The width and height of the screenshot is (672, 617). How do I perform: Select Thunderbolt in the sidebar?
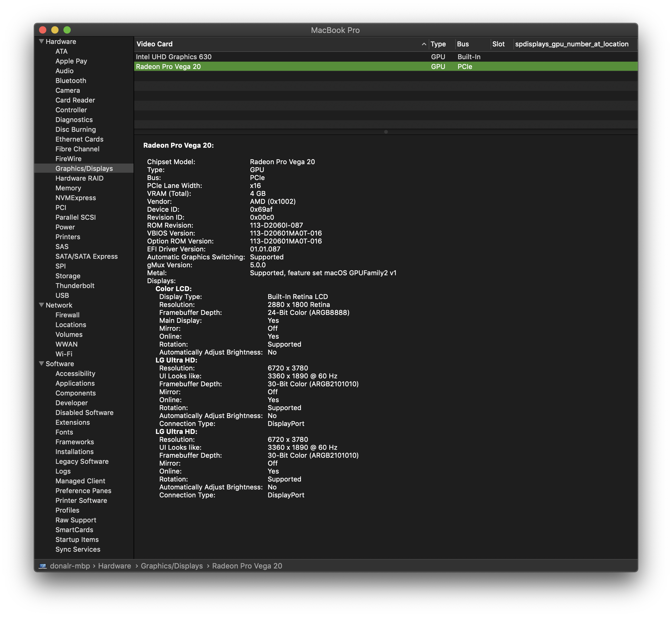75,286
